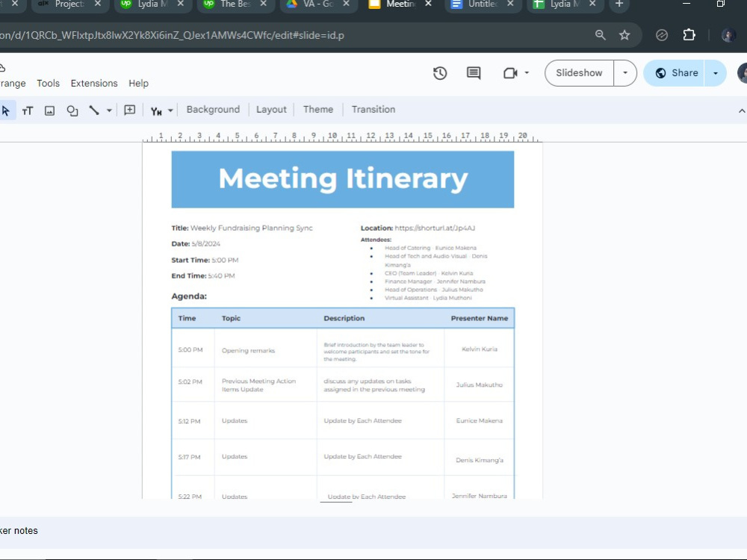Click the address bar URL

[172, 35]
